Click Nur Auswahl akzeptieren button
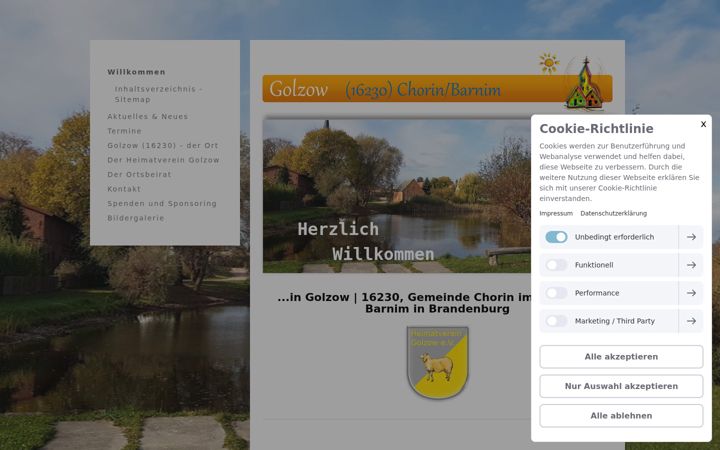The height and width of the screenshot is (450, 720). pyautogui.click(x=621, y=386)
